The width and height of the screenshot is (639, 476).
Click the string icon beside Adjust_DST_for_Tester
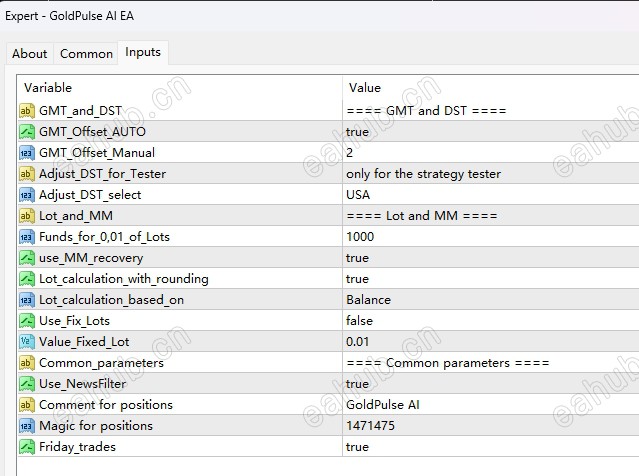pos(26,174)
